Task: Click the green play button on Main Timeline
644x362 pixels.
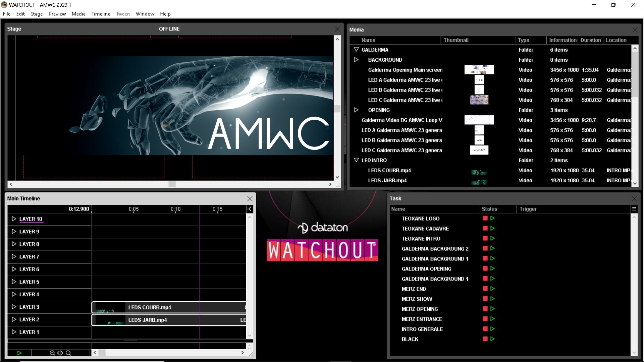Action: pos(19,353)
